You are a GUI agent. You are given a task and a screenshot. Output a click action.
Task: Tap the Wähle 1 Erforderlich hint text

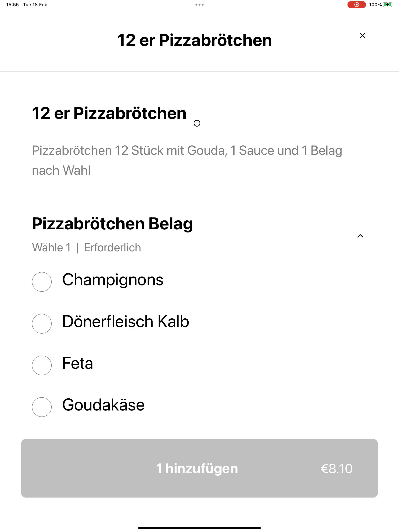coord(87,248)
